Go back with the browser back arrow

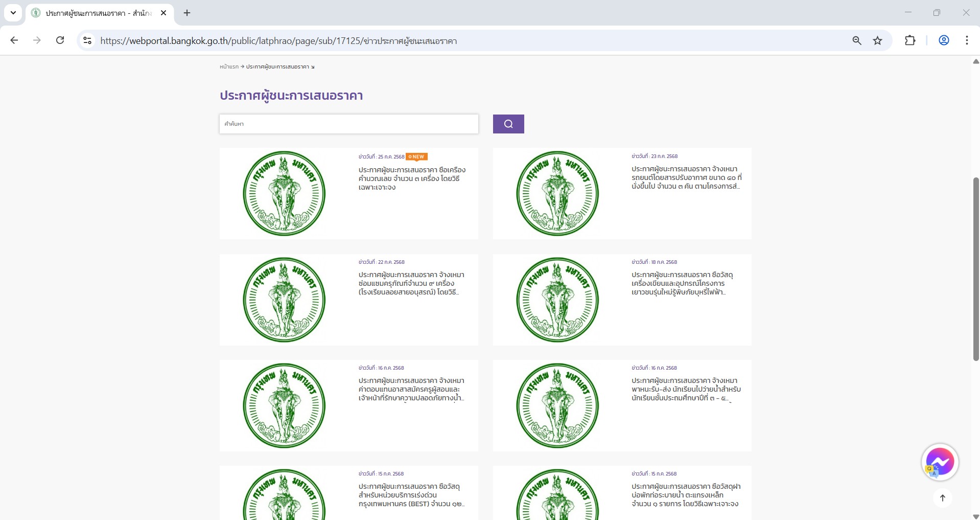coord(14,40)
